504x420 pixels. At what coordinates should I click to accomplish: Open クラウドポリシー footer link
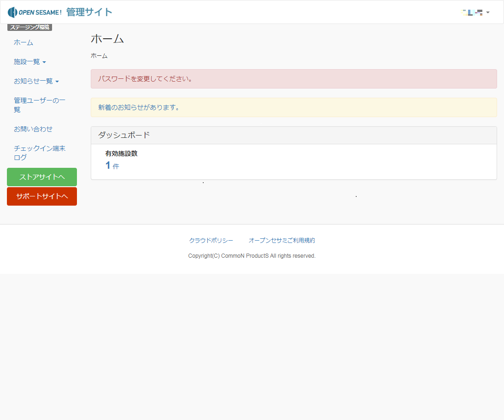coord(211,240)
